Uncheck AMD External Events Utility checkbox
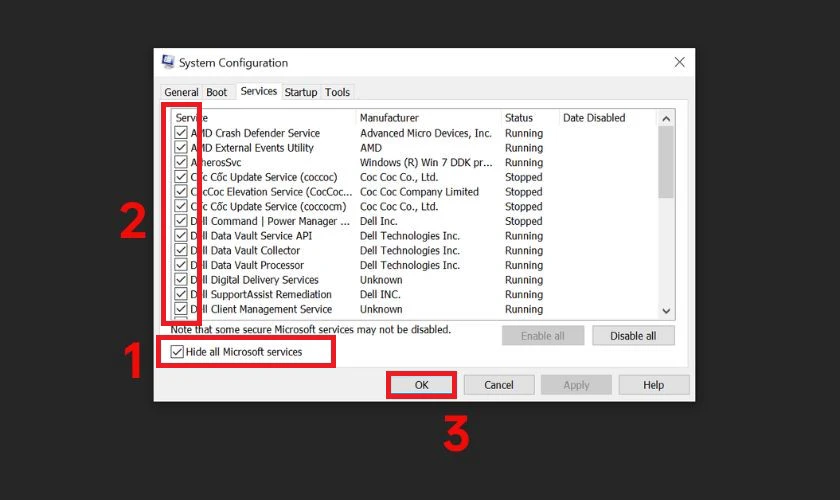Screen dimensions: 840x500 tap(181, 147)
